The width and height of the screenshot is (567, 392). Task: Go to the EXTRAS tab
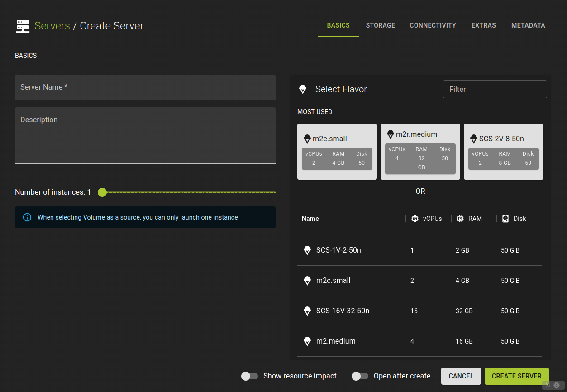(484, 25)
